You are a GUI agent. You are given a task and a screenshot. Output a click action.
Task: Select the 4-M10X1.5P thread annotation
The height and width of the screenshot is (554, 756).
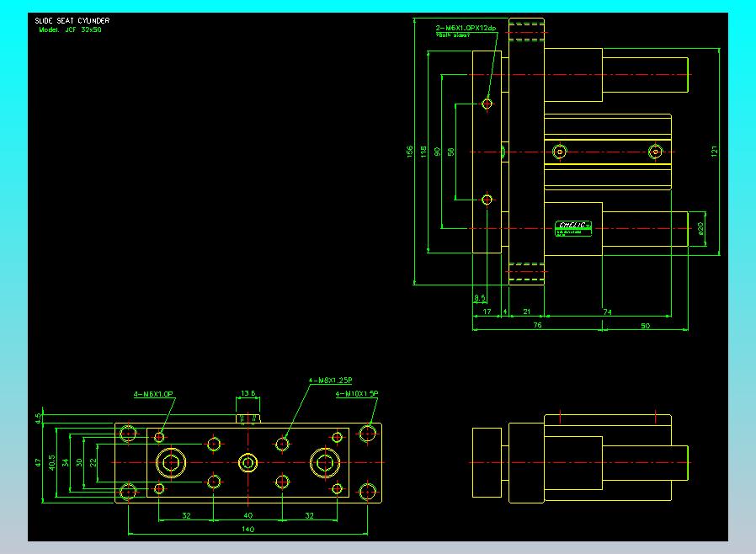(357, 393)
